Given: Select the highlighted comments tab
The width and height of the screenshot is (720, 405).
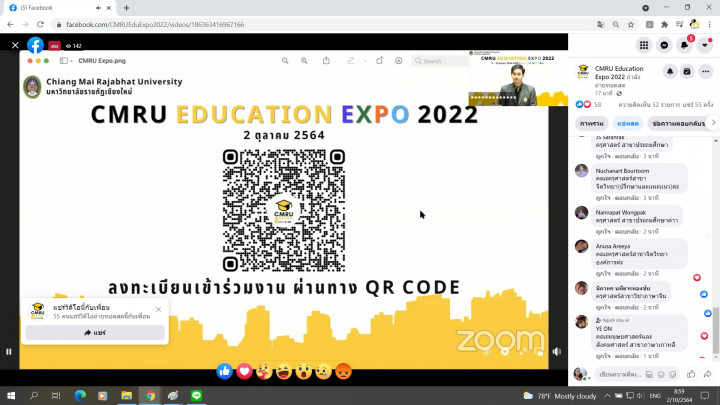Looking at the screenshot, I should coord(628,124).
